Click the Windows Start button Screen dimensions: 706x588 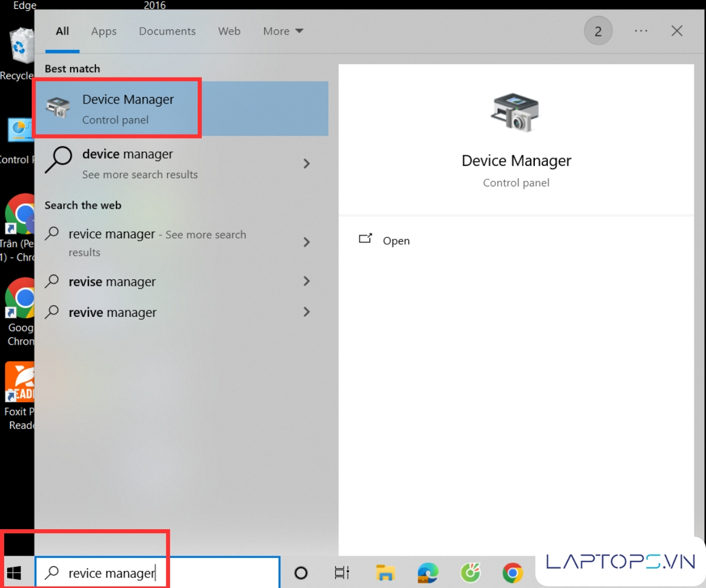(14, 573)
